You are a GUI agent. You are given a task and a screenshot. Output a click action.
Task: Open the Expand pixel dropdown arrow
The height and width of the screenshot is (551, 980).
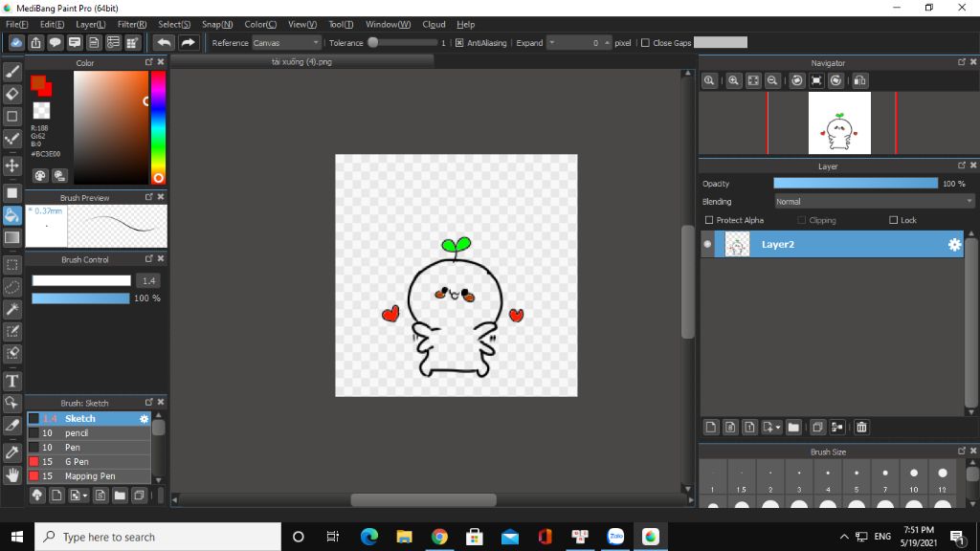click(x=551, y=42)
